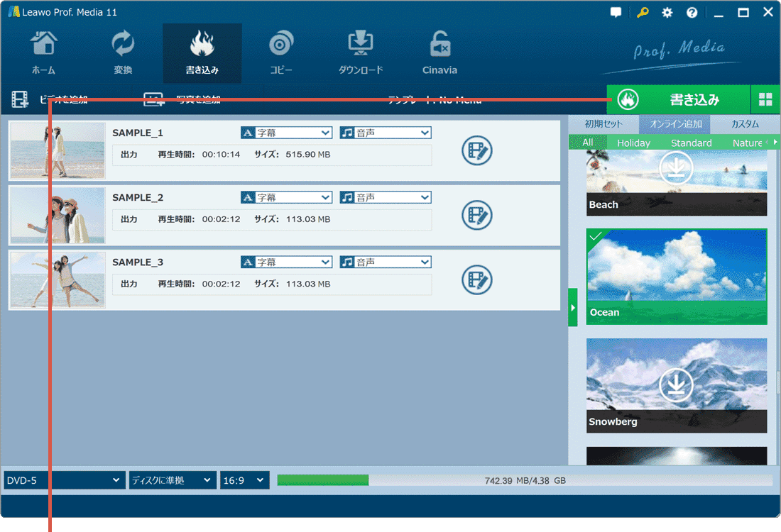This screenshot has height=532, width=781.
Task: Click the edit video icon for SAMPLE_1
Action: pyautogui.click(x=477, y=150)
